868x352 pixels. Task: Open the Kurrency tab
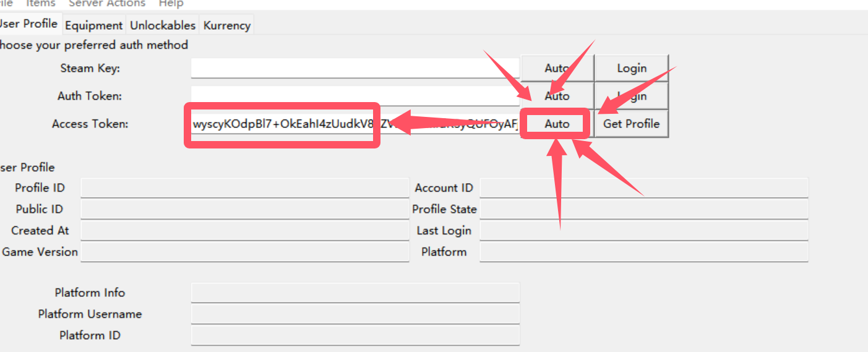point(227,25)
